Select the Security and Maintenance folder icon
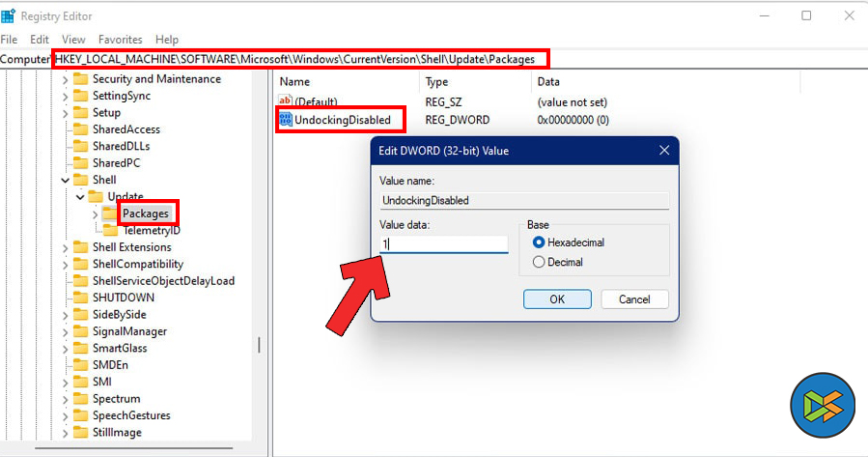The image size is (868, 457). point(81,78)
